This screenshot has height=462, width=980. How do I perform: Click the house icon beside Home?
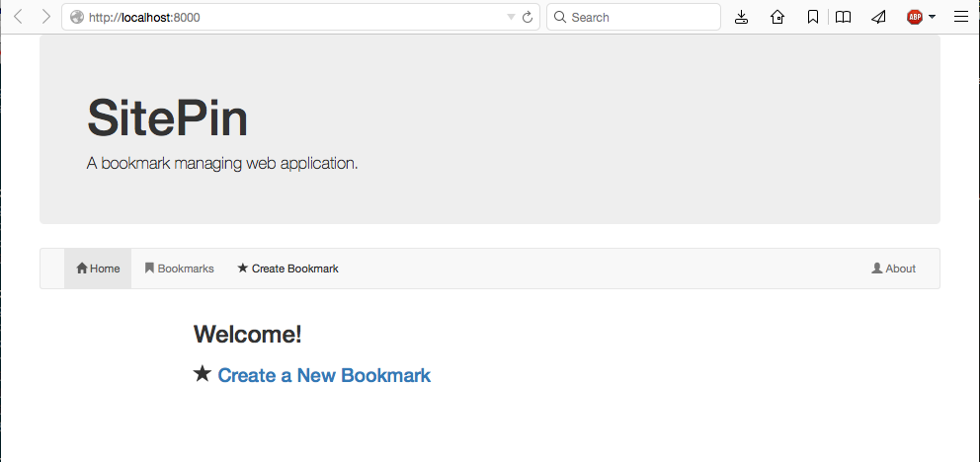(x=82, y=268)
